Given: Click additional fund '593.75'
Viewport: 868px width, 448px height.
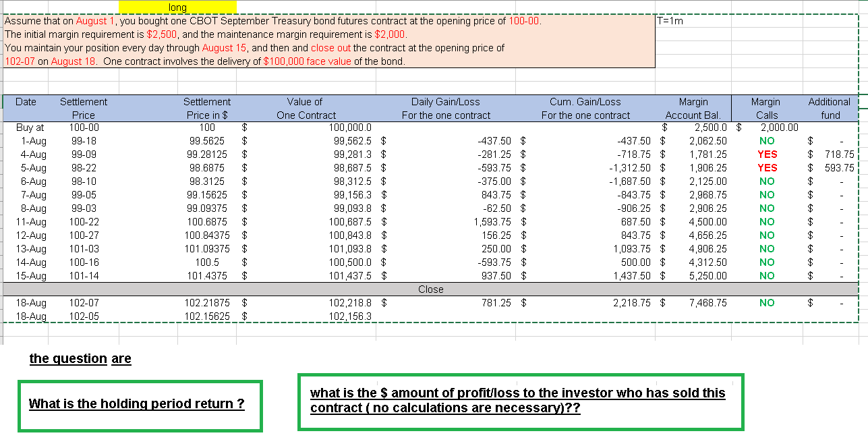Looking at the screenshot, I should click(x=840, y=168).
